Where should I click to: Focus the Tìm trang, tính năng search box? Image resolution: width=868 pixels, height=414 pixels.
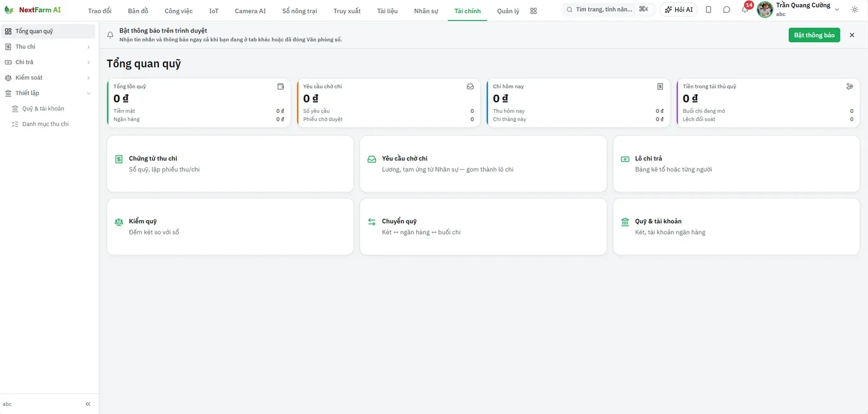[x=608, y=10]
